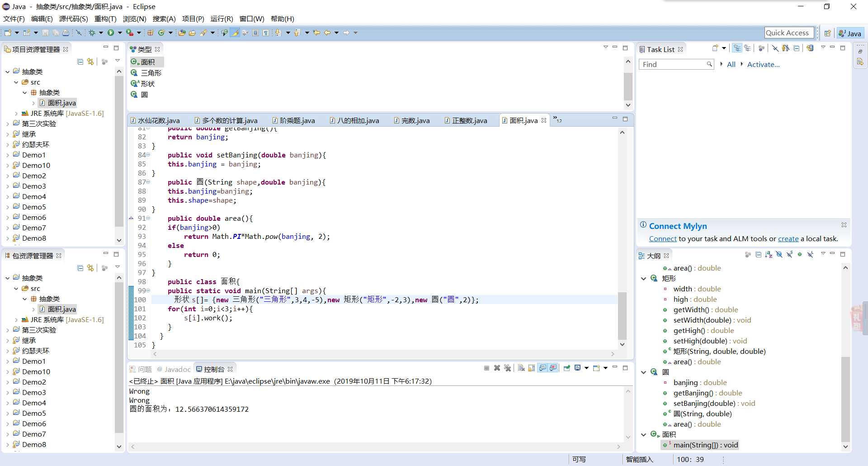This screenshot has width=868, height=466.
Task: Click the Run Last Tool (external tools) icon
Action: [130, 33]
